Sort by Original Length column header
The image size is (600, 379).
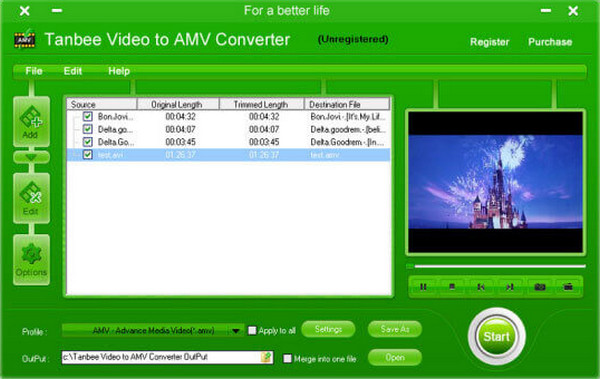tap(178, 104)
